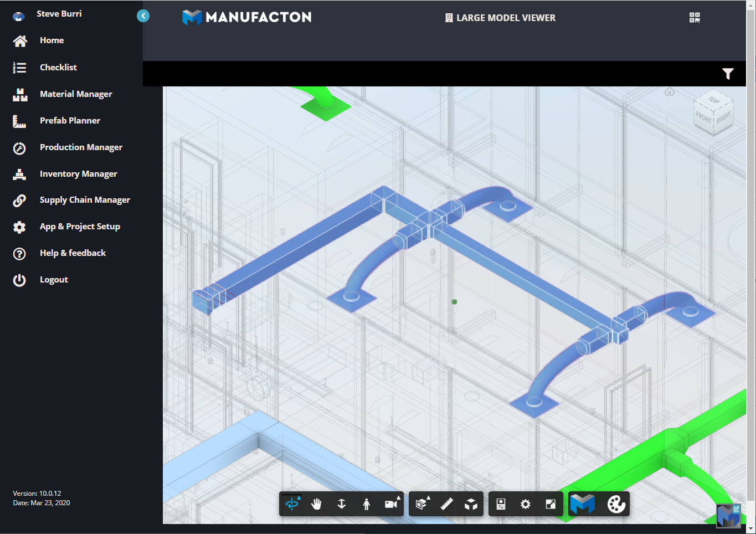Select the Camera view tool
This screenshot has width=756, height=534.
391,504
